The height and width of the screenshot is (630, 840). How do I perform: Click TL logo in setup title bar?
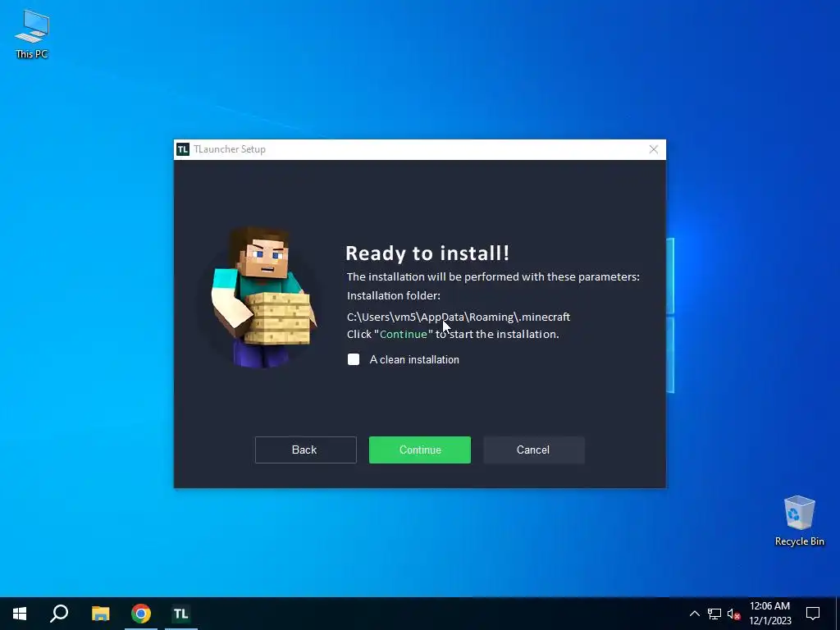click(x=183, y=149)
